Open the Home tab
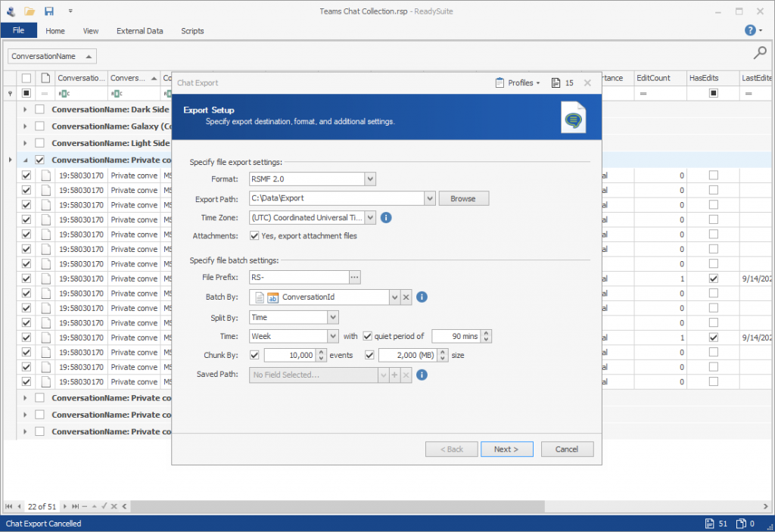The image size is (775, 532). click(x=54, y=31)
